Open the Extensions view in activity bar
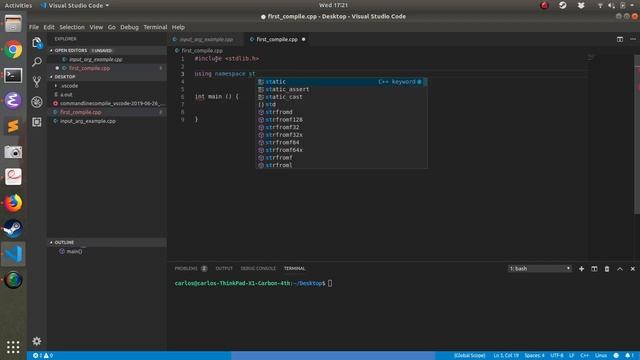The height and width of the screenshot is (360, 640). pyautogui.click(x=37, y=122)
